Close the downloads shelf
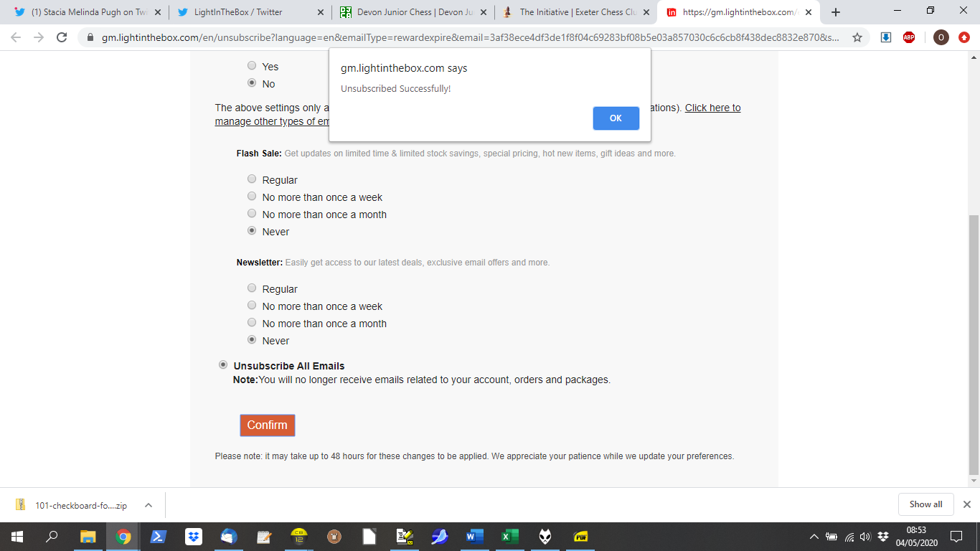 (966, 504)
